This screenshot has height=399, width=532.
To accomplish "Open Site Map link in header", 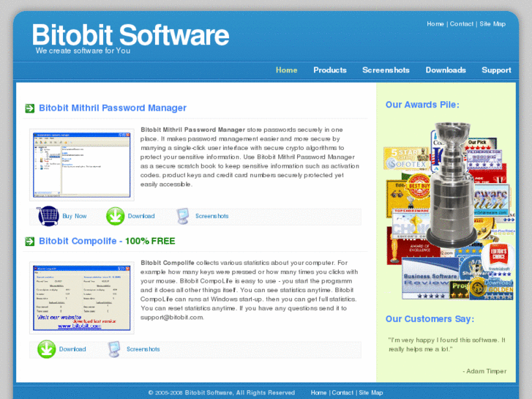I will click(492, 23).
